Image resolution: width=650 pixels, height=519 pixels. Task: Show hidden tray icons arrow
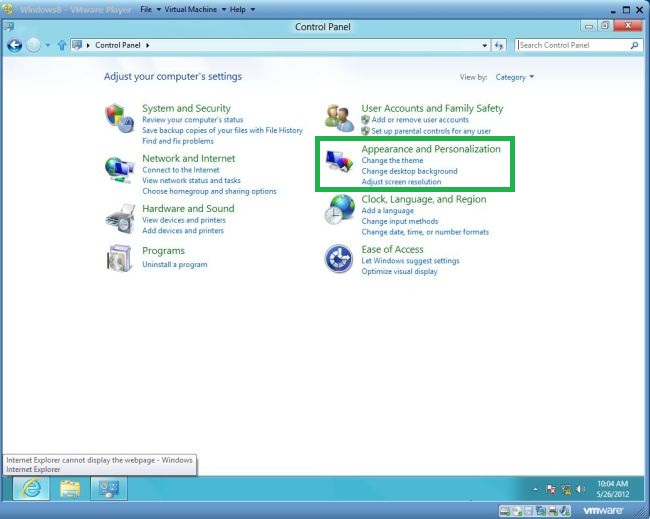pos(536,490)
